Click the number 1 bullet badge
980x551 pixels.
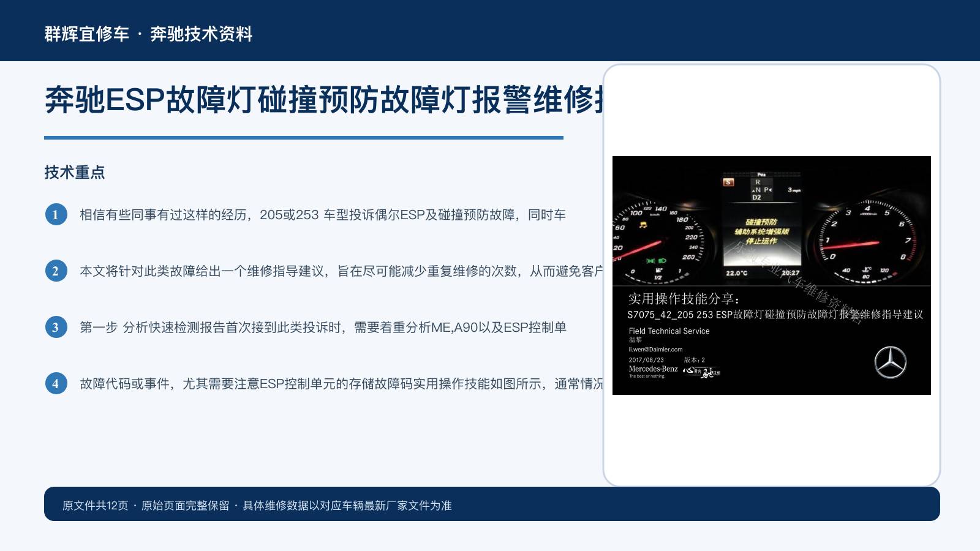(56, 214)
